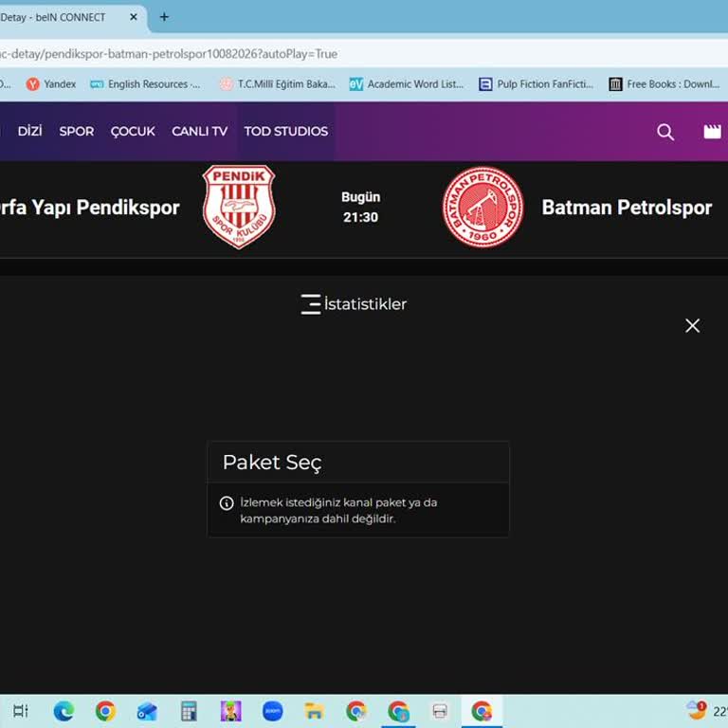Open Free Books Download bookmark

(x=664, y=84)
